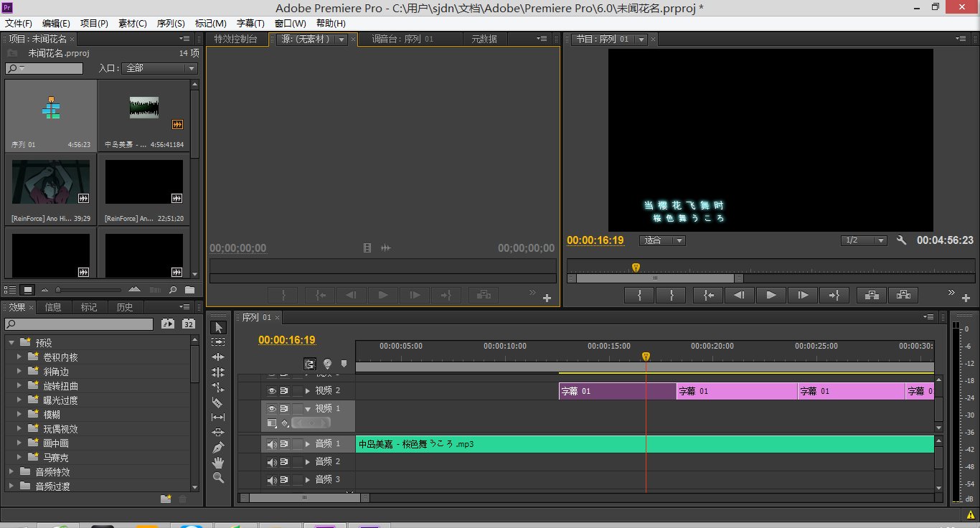Click the Lift button in Program monitor
The image size is (980, 528).
pyautogui.click(x=872, y=295)
